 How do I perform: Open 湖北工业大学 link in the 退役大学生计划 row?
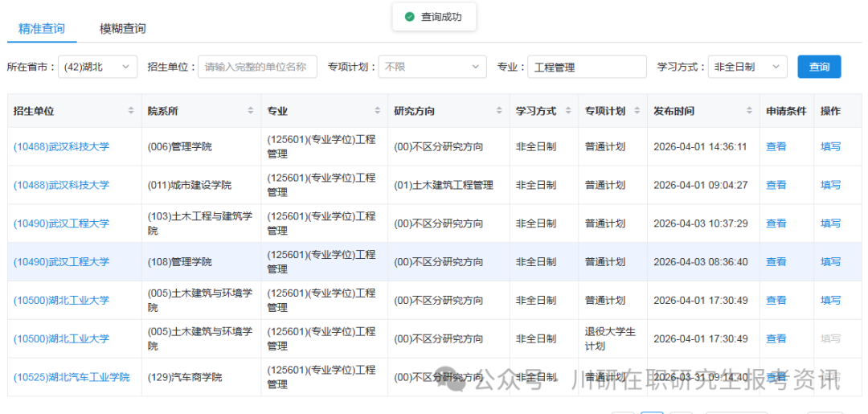(x=61, y=338)
